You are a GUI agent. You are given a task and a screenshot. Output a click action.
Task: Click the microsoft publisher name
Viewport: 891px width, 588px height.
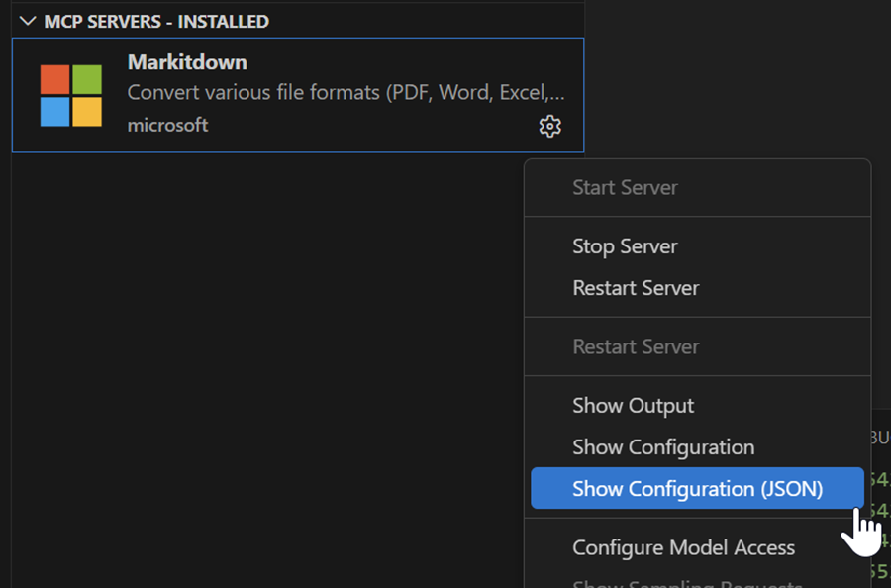coord(167,125)
